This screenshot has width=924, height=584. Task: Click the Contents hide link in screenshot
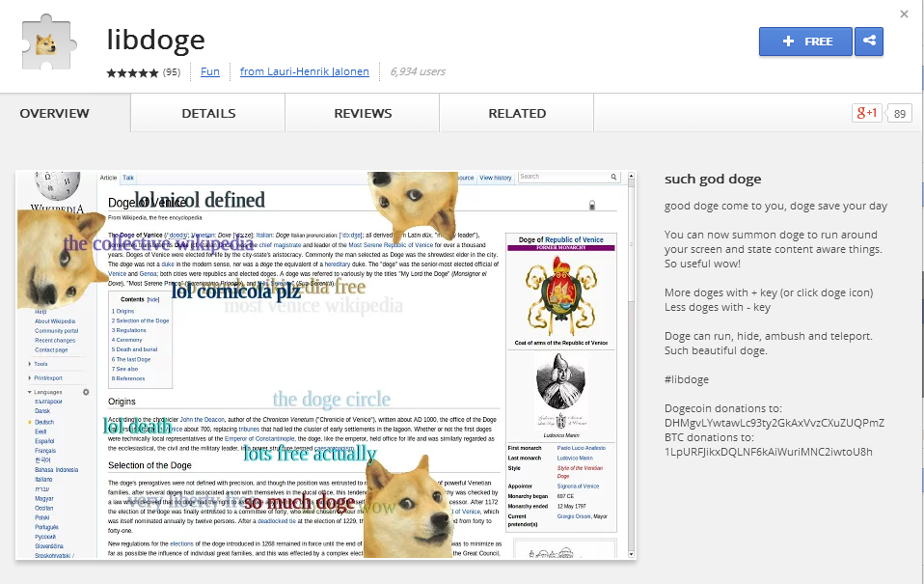[x=153, y=299]
